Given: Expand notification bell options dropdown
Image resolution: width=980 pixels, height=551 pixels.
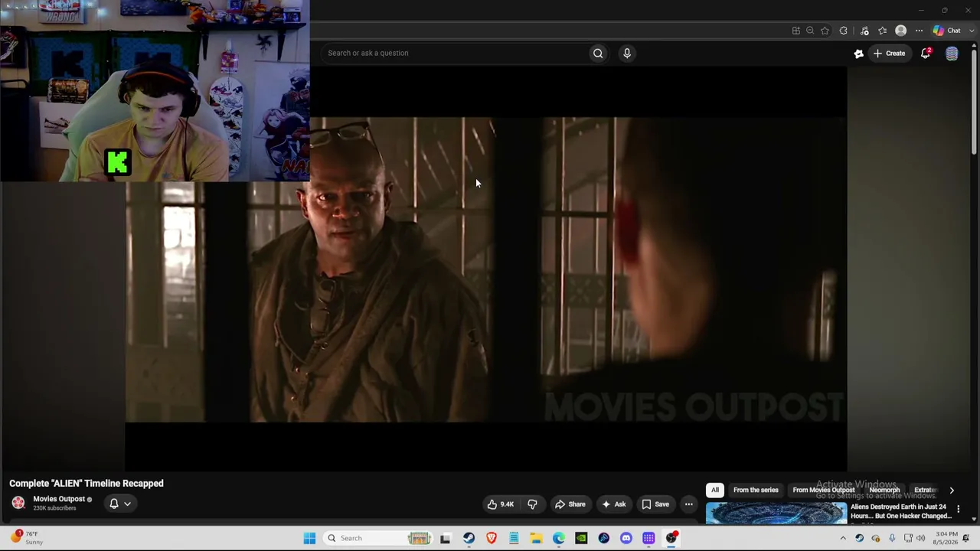Looking at the screenshot, I should [127, 504].
